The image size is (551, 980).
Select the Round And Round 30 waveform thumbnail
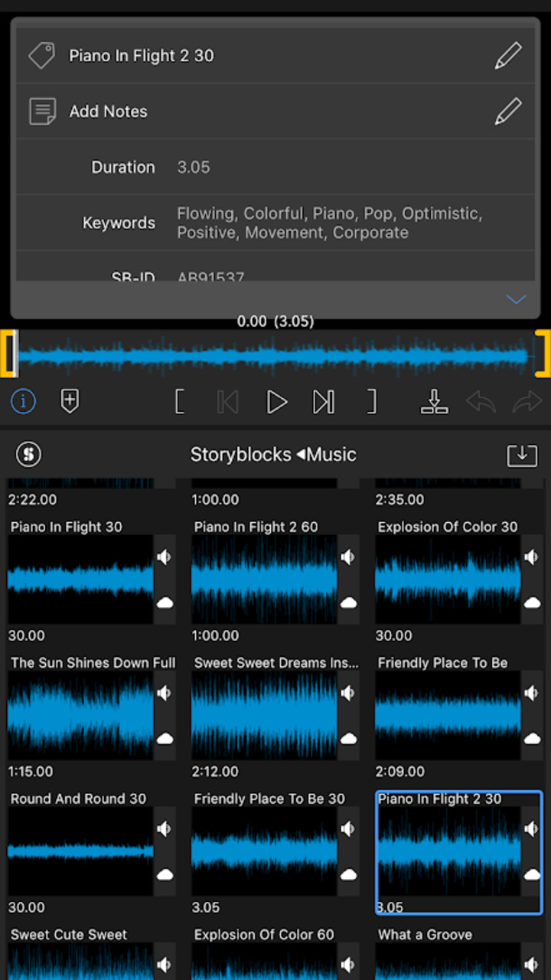(x=80, y=851)
